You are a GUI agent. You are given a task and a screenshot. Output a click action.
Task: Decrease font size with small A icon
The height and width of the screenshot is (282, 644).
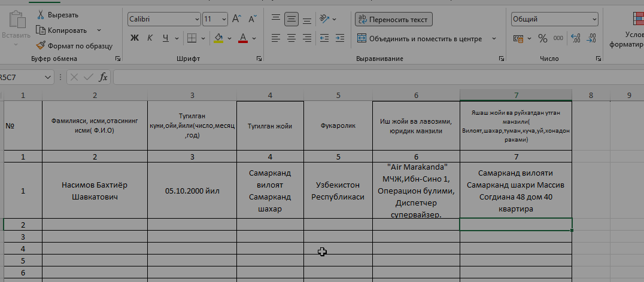pyautogui.click(x=252, y=19)
